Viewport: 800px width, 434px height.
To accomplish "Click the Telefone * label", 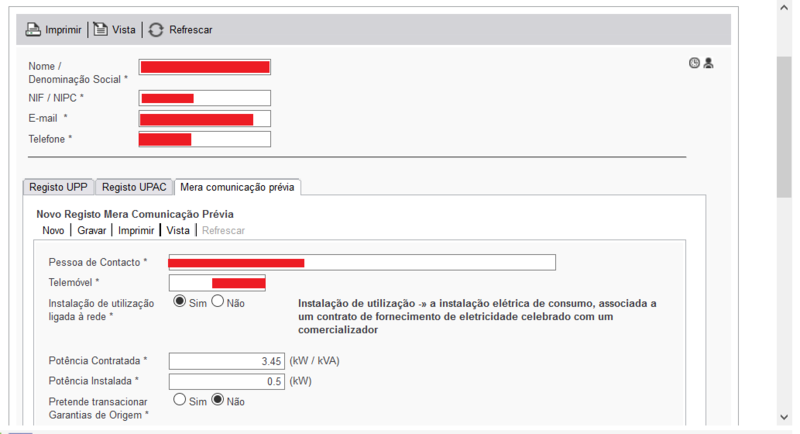I will pyautogui.click(x=50, y=139).
